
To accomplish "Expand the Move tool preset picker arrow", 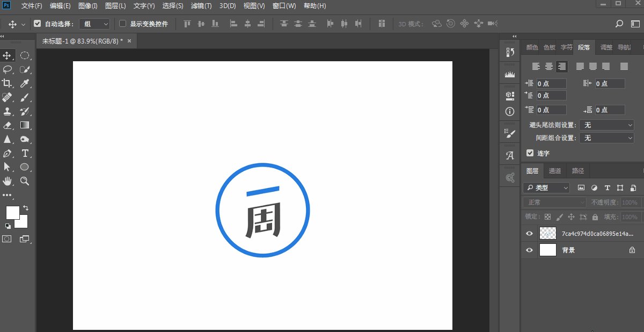I will coord(23,24).
